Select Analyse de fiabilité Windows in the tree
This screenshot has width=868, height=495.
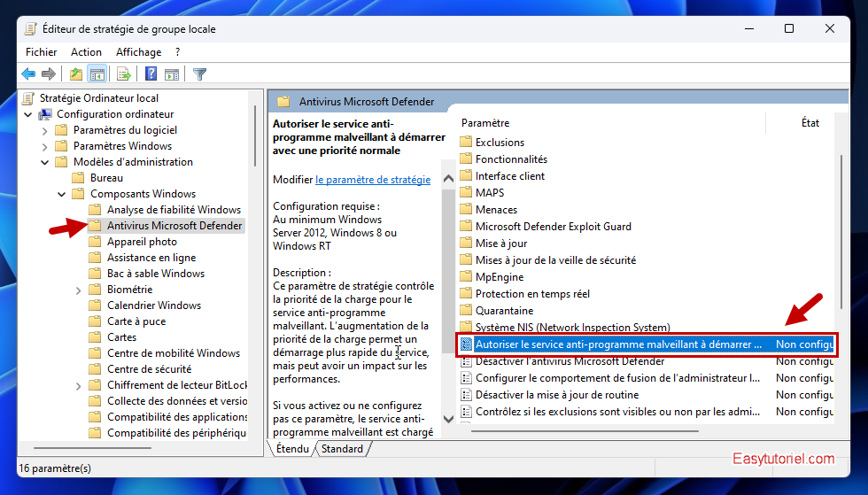coord(174,209)
